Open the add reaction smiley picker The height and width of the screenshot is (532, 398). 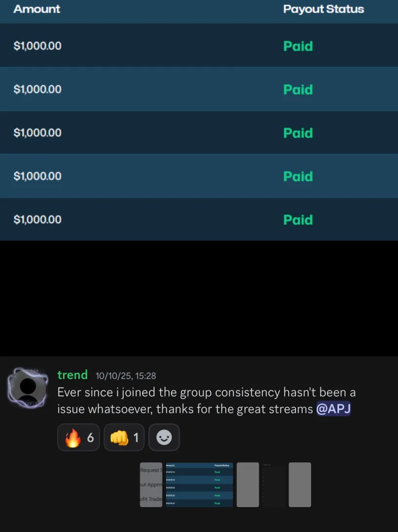coord(164,437)
